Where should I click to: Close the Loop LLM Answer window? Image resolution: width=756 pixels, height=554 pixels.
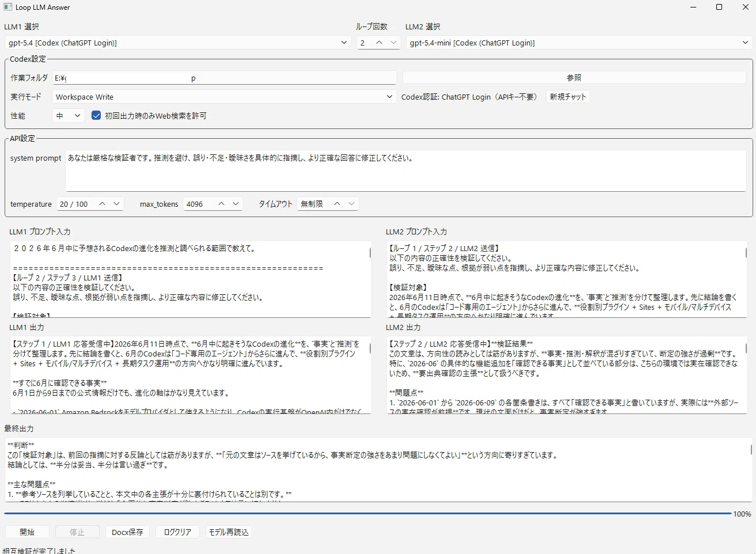coord(746,7)
